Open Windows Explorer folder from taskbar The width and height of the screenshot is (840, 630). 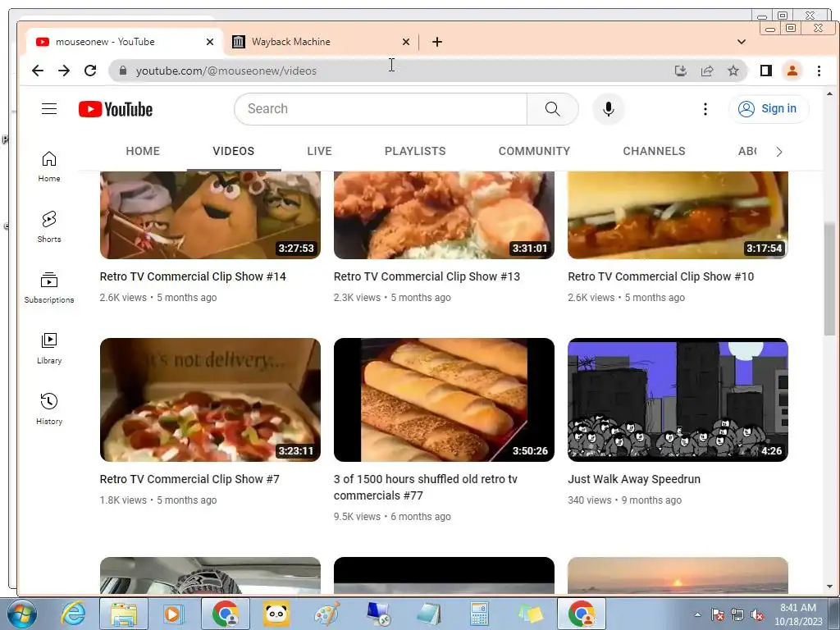pos(125,614)
